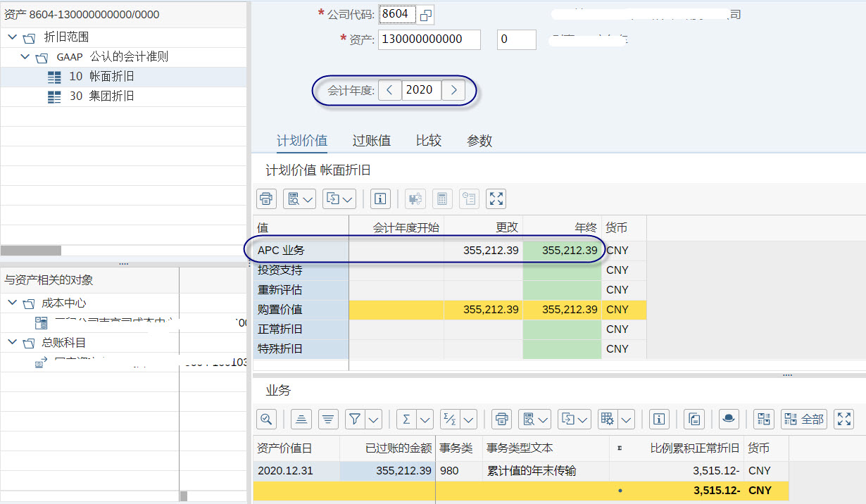This screenshot has width=866, height=504.
Task: Select the 2020.12.31 date cell
Action: 296,471
